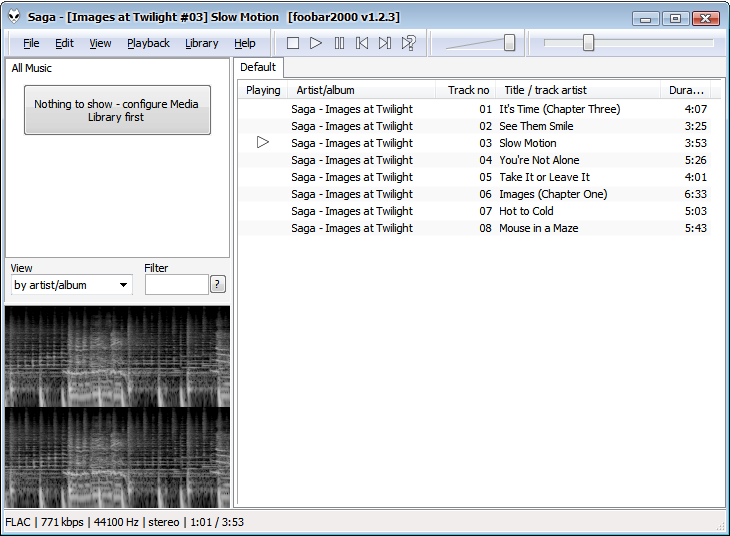Pause playback with the Pause icon

click(339, 43)
